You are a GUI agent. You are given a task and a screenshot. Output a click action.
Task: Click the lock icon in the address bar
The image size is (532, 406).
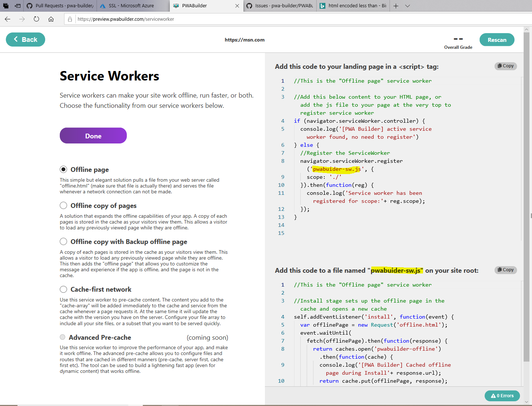(x=70, y=19)
